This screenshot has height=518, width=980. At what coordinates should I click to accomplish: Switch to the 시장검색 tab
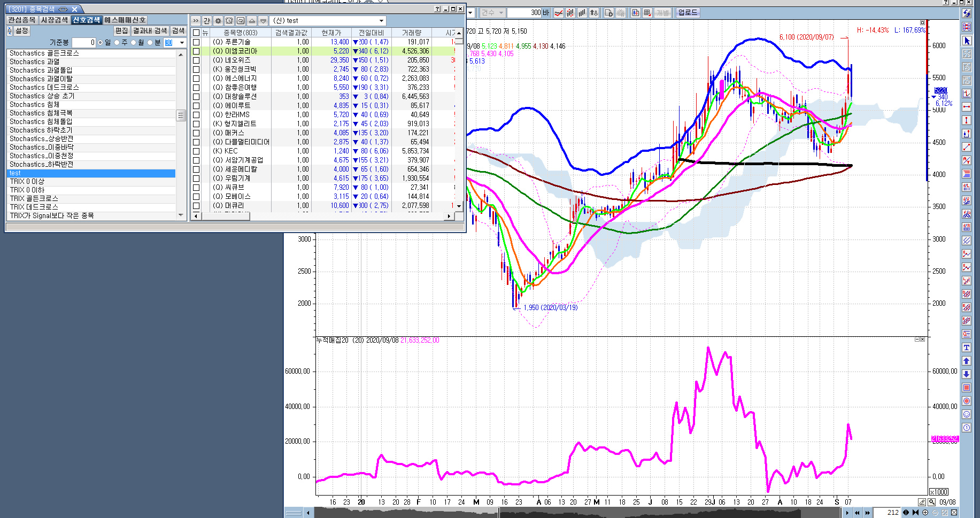(x=55, y=20)
